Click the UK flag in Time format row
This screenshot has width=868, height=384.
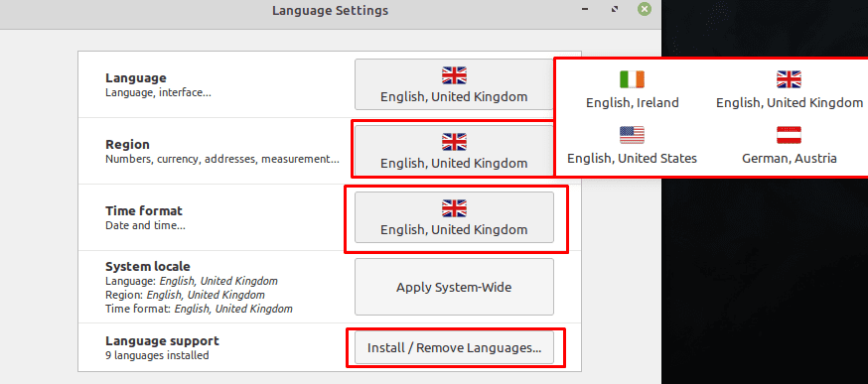[454, 208]
